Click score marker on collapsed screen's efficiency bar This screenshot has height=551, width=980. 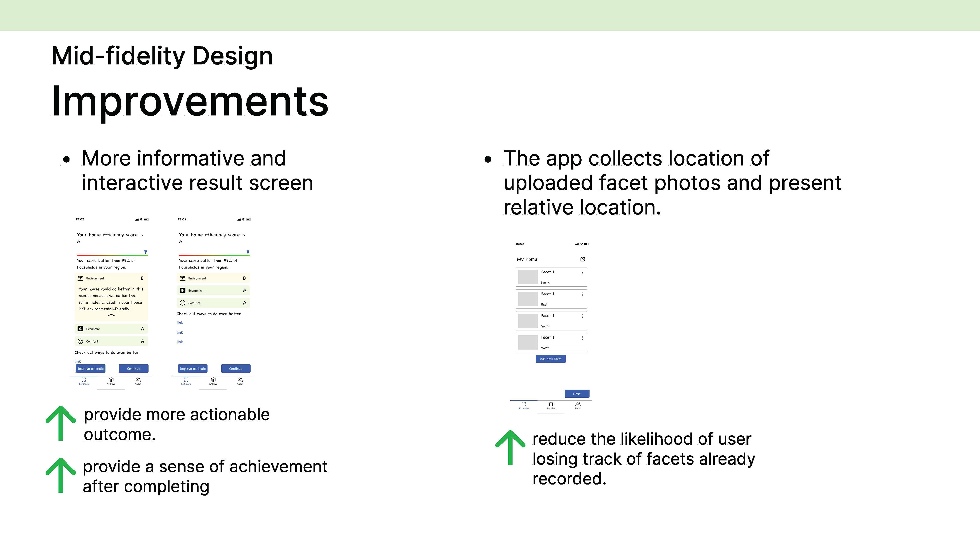[x=248, y=252]
